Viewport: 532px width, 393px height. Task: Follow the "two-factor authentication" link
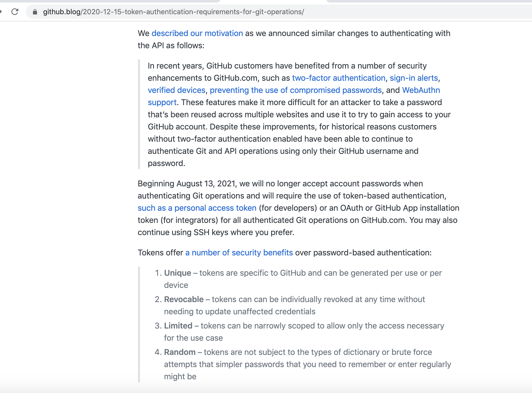tap(339, 78)
